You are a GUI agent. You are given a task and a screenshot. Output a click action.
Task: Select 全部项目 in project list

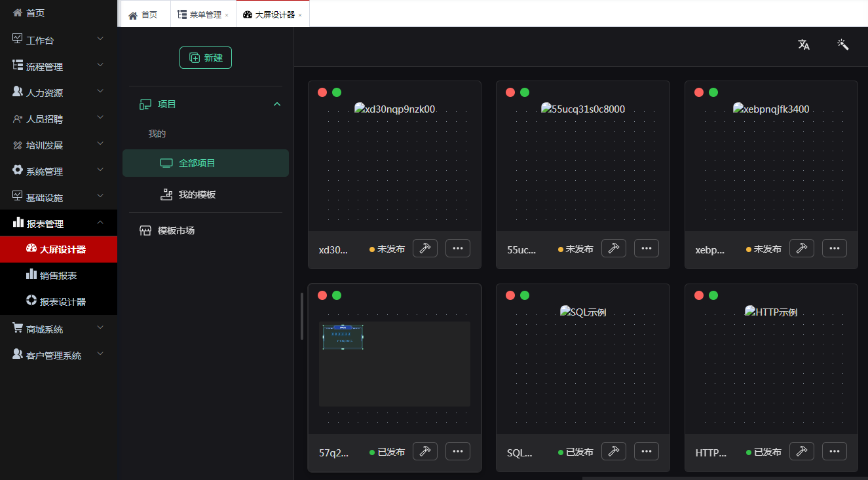(206, 163)
